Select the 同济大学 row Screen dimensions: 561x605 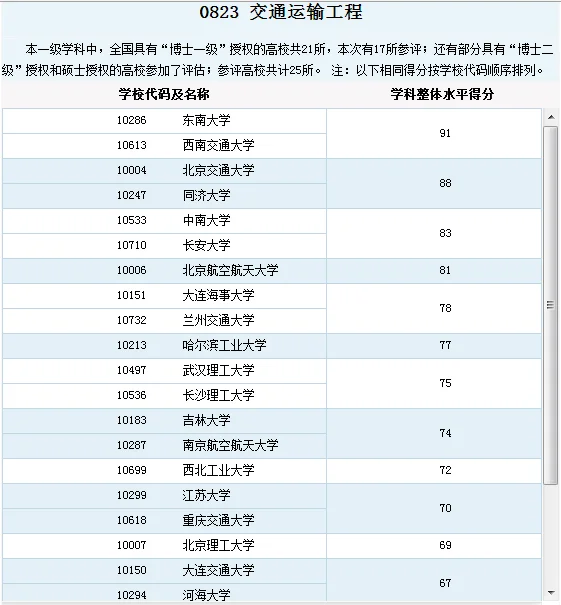(x=164, y=196)
